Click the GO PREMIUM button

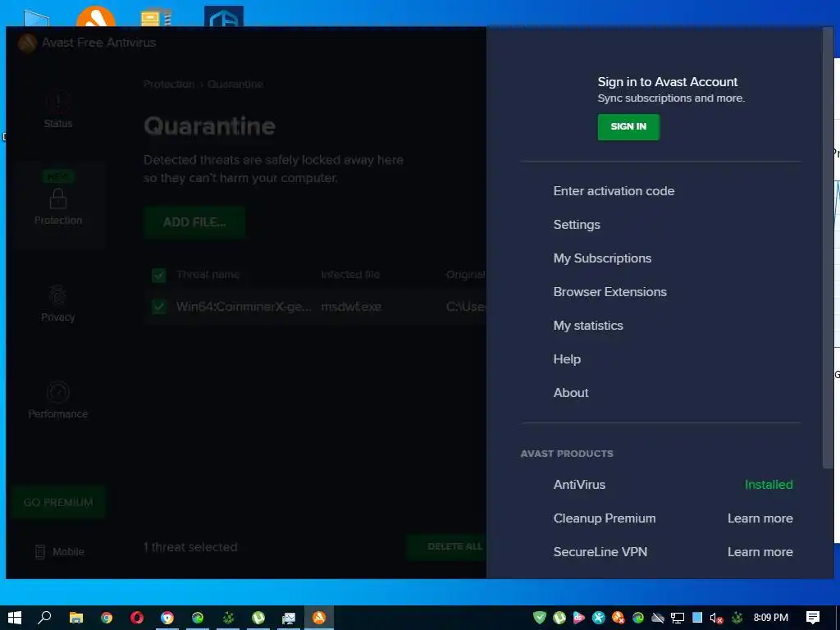click(x=58, y=503)
